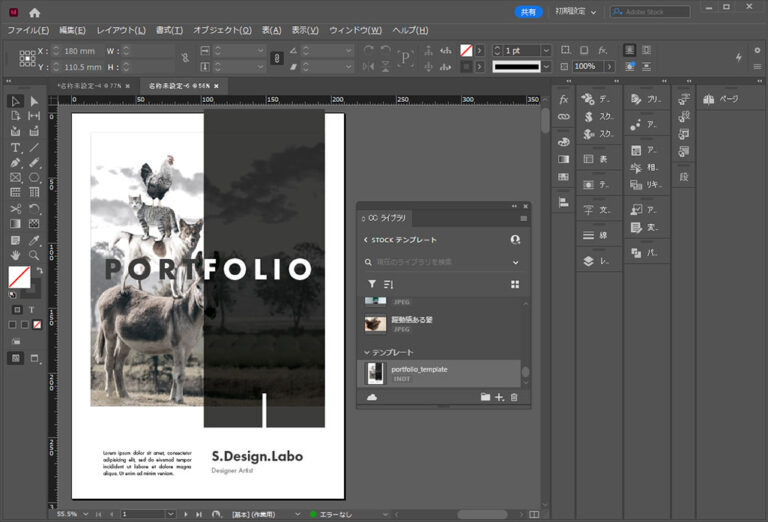Click the cloud sync status icon
Image resolution: width=768 pixels, height=522 pixels.
click(372, 397)
